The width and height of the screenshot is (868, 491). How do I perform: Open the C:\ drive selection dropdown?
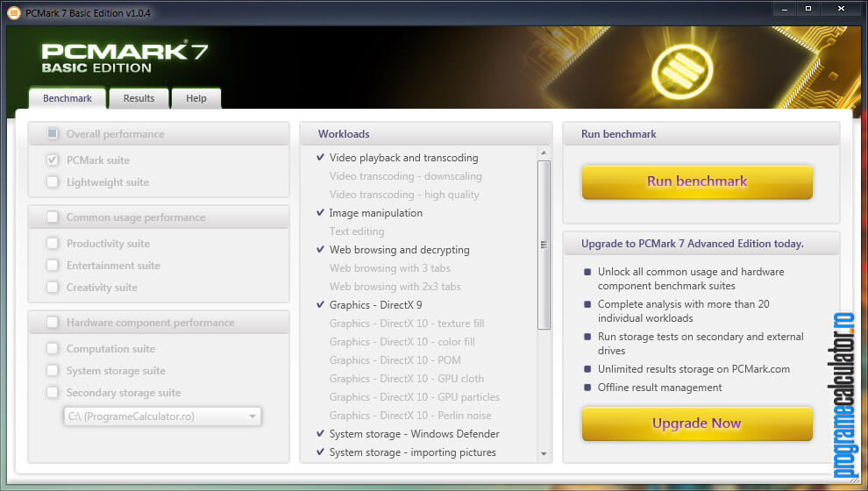point(162,416)
